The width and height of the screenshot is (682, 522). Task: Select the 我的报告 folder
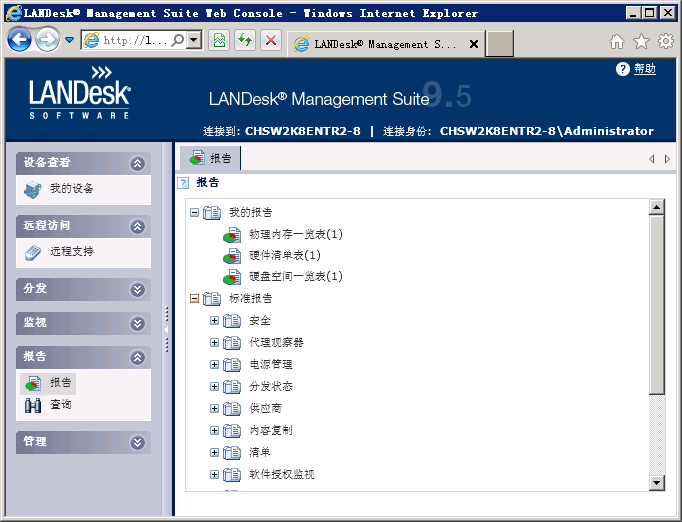pyautogui.click(x=251, y=212)
